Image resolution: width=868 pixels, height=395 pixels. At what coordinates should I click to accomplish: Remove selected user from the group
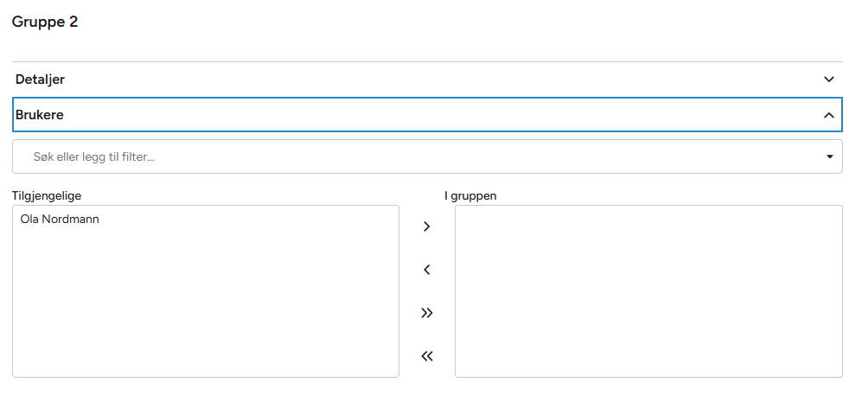[426, 270]
